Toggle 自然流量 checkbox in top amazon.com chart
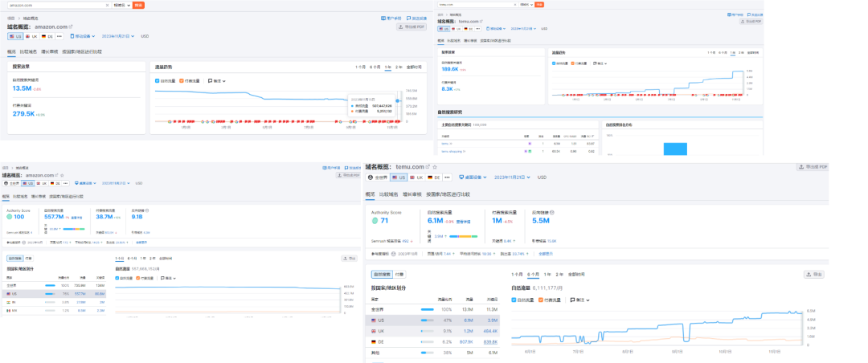The height and width of the screenshot is (363, 868). tap(158, 81)
